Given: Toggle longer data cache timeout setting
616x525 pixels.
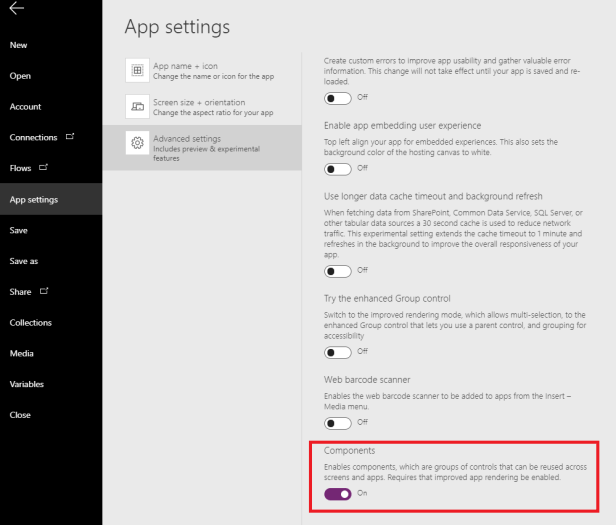Looking at the screenshot, I should [338, 270].
